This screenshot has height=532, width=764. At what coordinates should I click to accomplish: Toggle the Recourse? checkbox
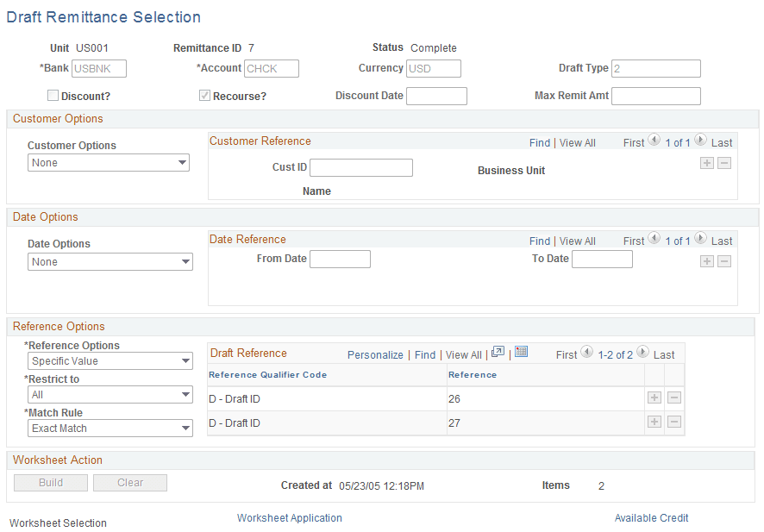coord(204,95)
